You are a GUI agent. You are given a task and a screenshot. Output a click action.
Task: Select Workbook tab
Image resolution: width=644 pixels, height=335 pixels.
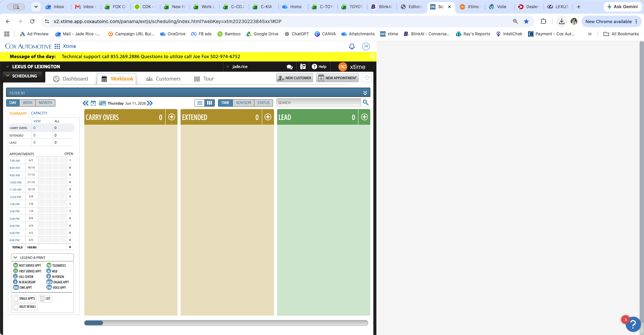coord(117,79)
